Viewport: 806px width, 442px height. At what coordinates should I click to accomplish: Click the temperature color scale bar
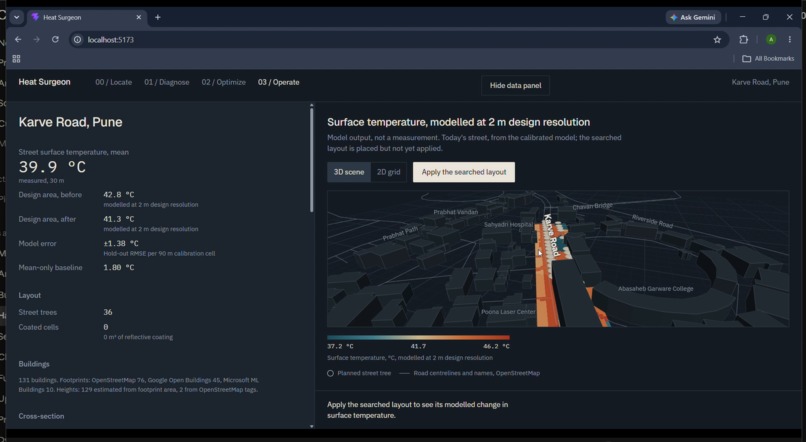pyautogui.click(x=418, y=338)
